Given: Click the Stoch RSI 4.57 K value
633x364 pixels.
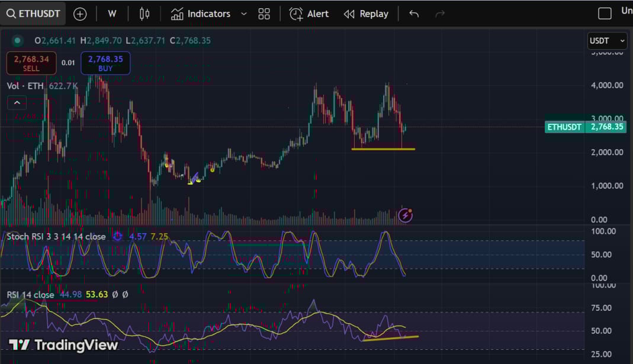Looking at the screenshot, I should pyautogui.click(x=137, y=237).
